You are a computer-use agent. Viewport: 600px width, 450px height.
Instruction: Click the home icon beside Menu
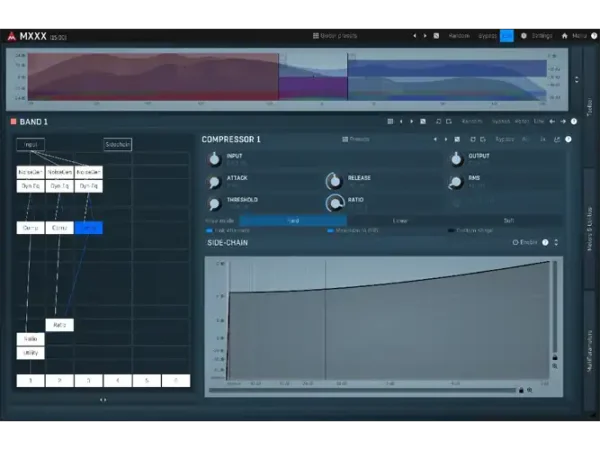(564, 36)
